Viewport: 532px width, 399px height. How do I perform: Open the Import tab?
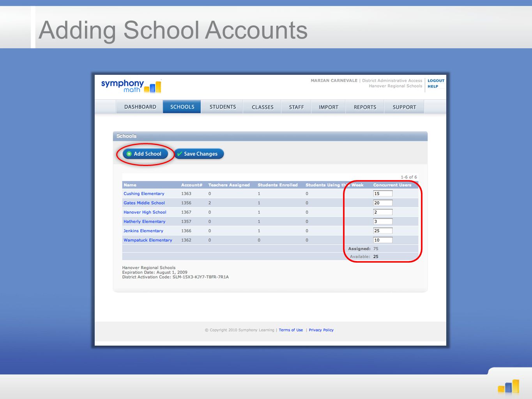[329, 107]
